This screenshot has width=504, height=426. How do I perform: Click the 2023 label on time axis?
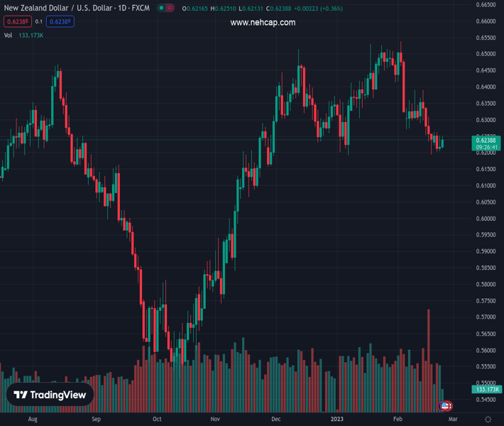pos(337,420)
